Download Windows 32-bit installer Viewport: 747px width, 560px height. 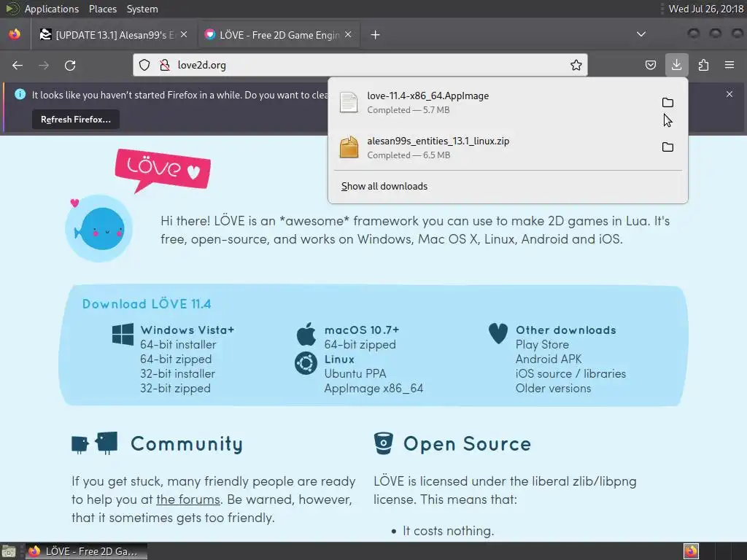pyautogui.click(x=178, y=374)
